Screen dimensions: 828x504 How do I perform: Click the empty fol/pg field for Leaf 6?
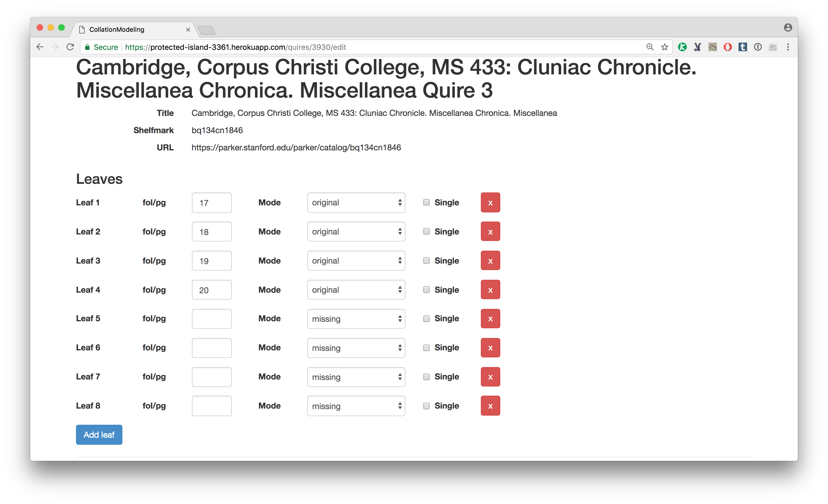click(x=212, y=348)
